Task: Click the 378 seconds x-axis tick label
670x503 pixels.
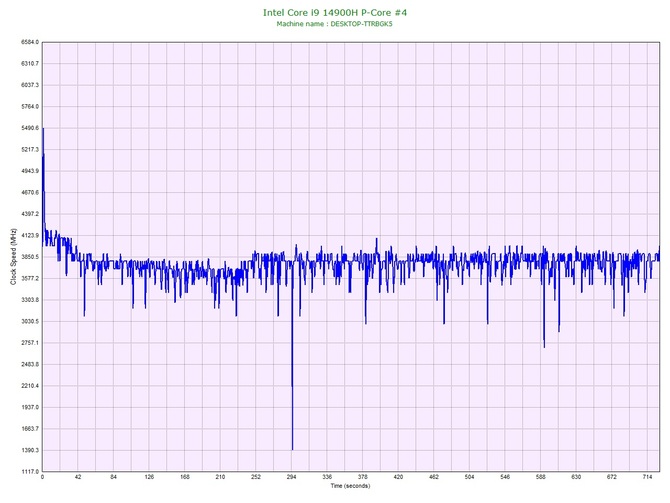Action: (362, 477)
